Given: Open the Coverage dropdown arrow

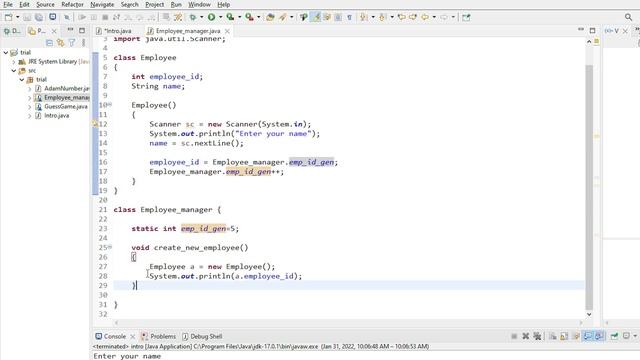Looking at the screenshot, I should [240, 17].
